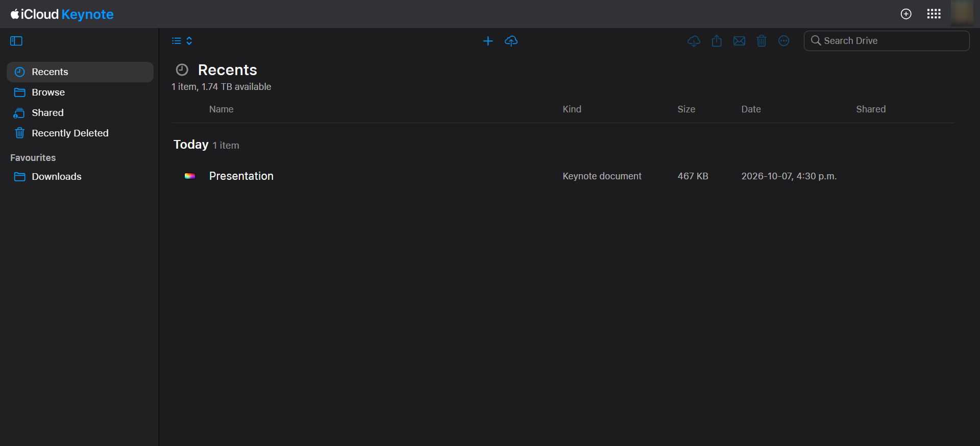The image size is (980, 446).
Task: Sort by the Name column header
Action: 221,109
